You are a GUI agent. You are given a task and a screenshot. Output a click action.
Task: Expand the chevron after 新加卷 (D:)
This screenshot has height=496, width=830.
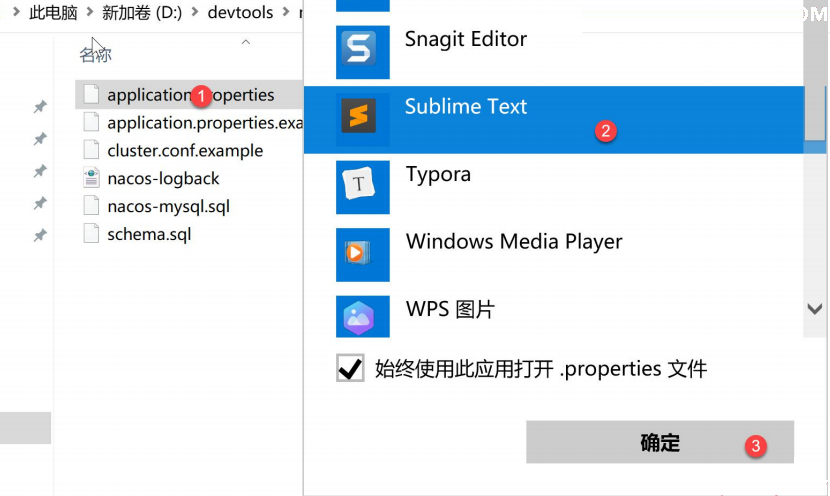coord(195,12)
